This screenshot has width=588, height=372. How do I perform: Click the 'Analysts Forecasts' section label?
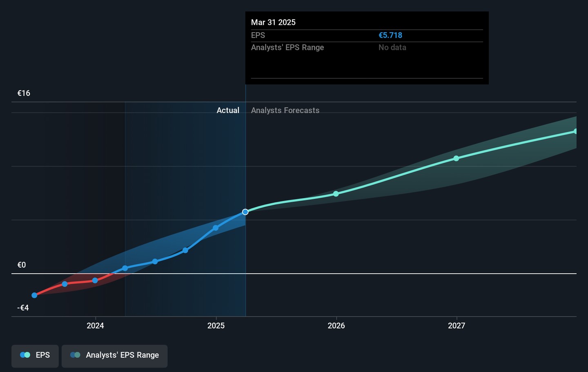tap(285, 110)
